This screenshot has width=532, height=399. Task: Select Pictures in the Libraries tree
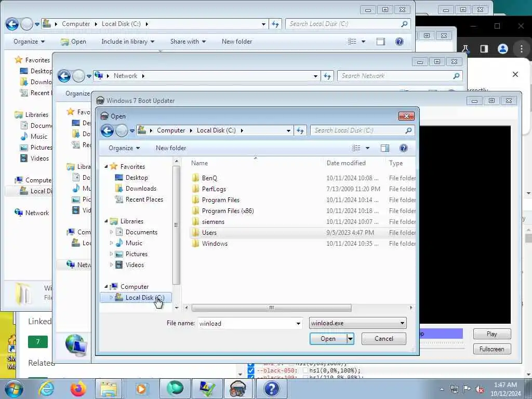click(x=137, y=254)
